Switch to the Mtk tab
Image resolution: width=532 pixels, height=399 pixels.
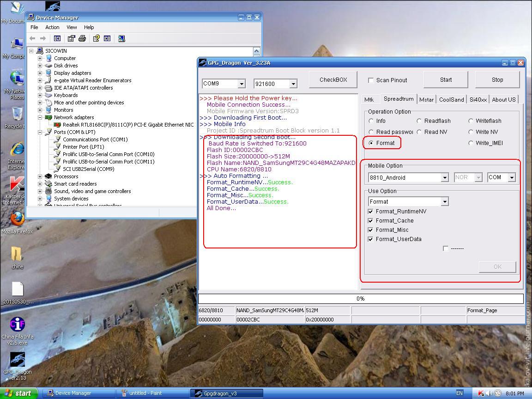[369, 100]
